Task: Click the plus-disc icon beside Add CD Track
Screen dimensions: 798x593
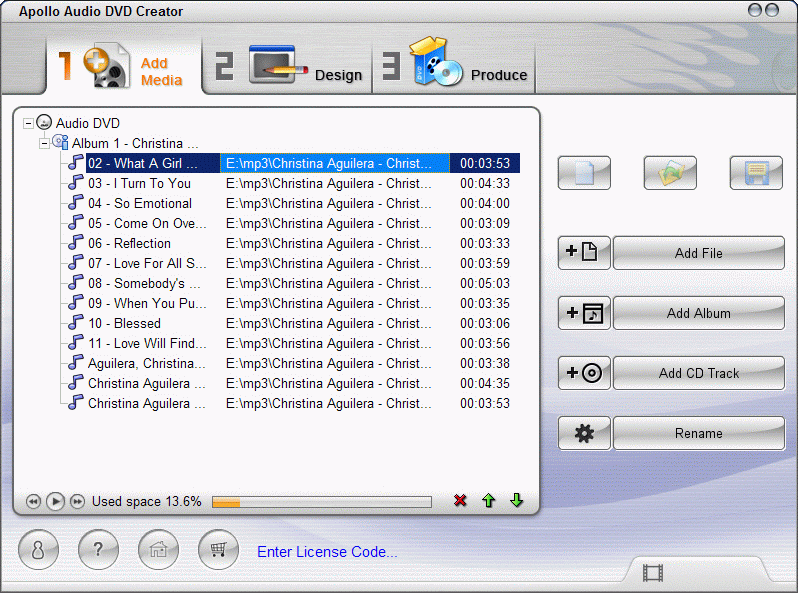Action: pyautogui.click(x=584, y=373)
